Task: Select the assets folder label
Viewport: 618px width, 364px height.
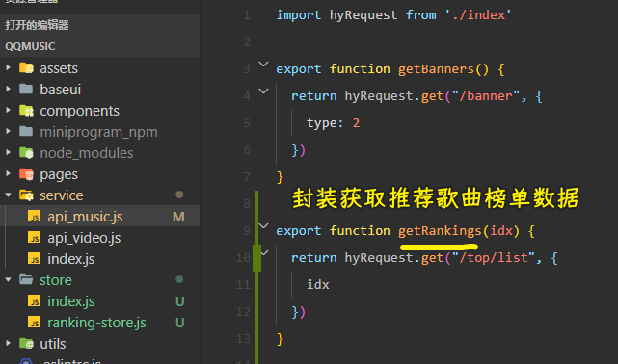Action: tap(59, 68)
